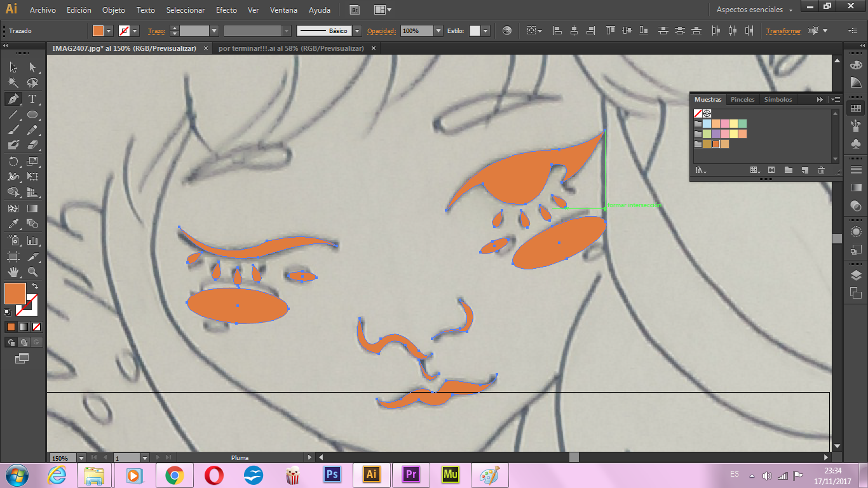Select the purple swatch in Muestras
Image resolution: width=868 pixels, height=488 pixels.
click(715, 133)
